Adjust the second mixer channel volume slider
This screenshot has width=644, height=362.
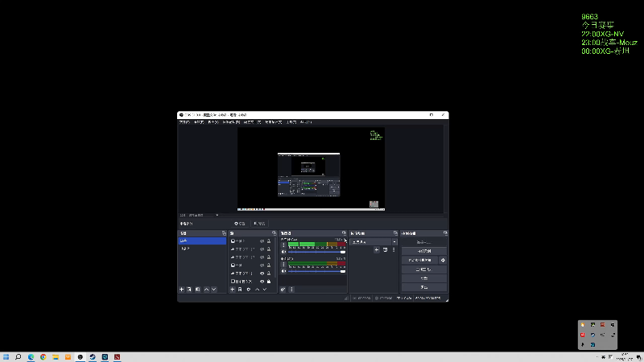[x=316, y=271]
